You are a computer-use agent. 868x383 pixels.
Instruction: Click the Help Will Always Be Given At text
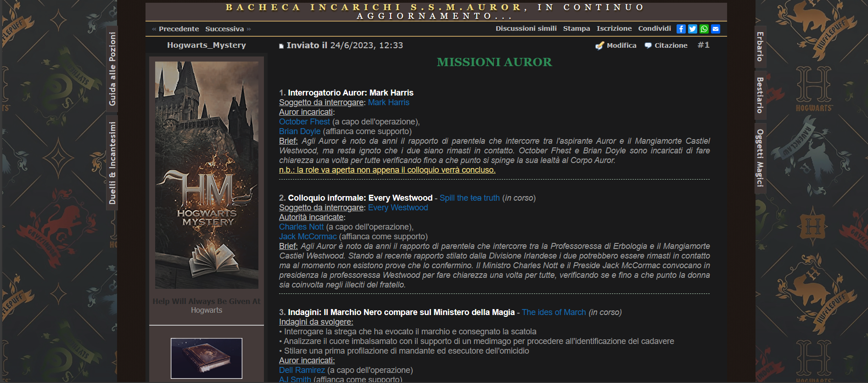point(207,301)
